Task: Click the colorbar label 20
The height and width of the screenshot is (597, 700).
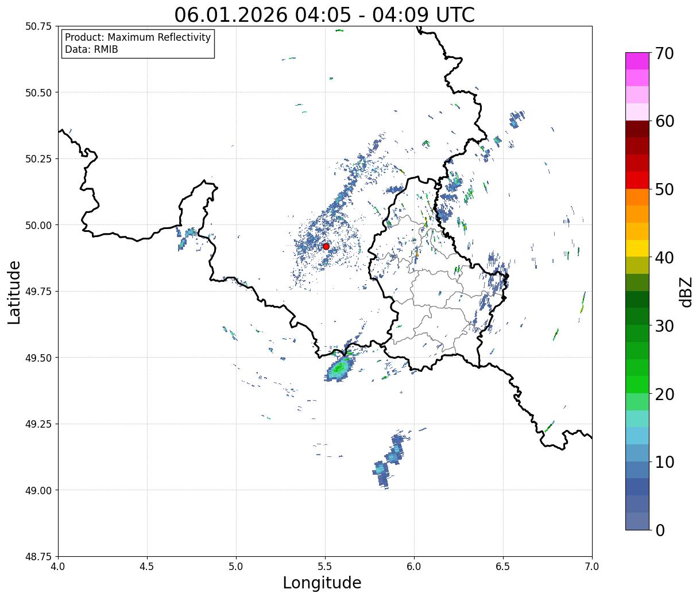Action: tap(664, 394)
